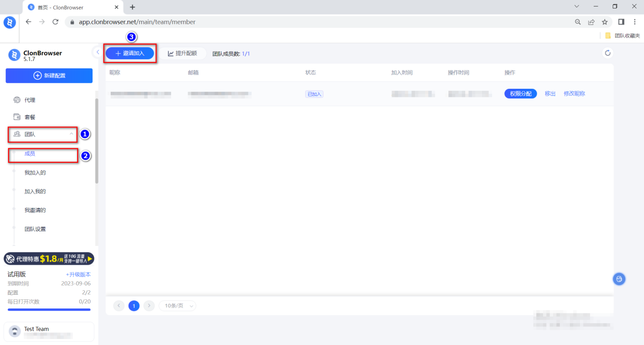Click the 新建配置 new profile button
The width and height of the screenshot is (644, 345).
pos(49,76)
